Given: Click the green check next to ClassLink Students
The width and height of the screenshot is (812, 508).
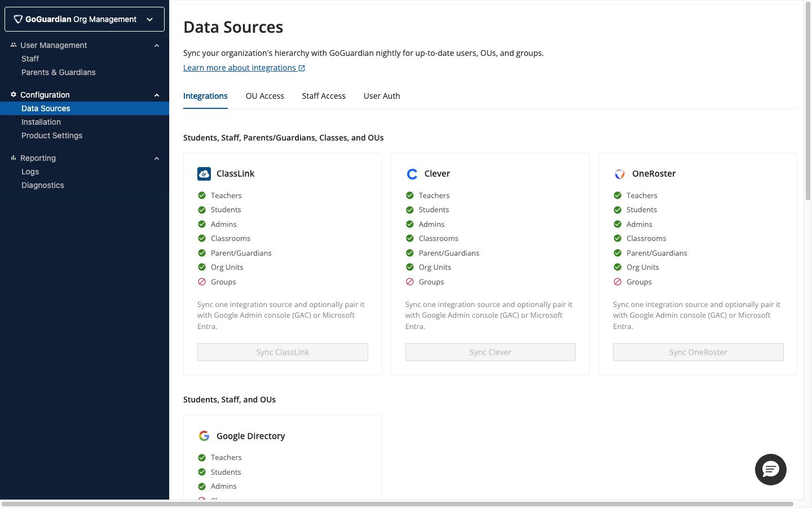Looking at the screenshot, I should (202, 209).
